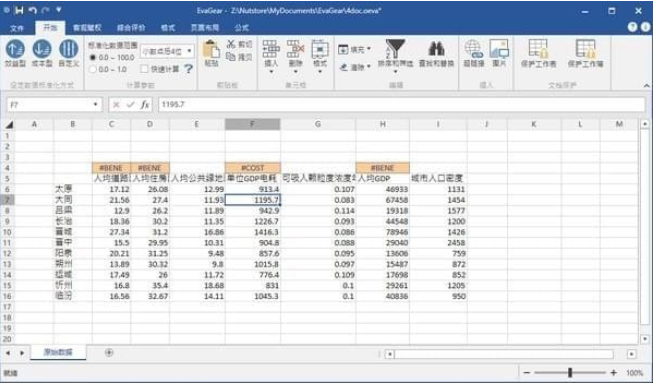The width and height of the screenshot is (653, 383).
Task: Click the Undo icon in title bar
Action: click(32, 10)
